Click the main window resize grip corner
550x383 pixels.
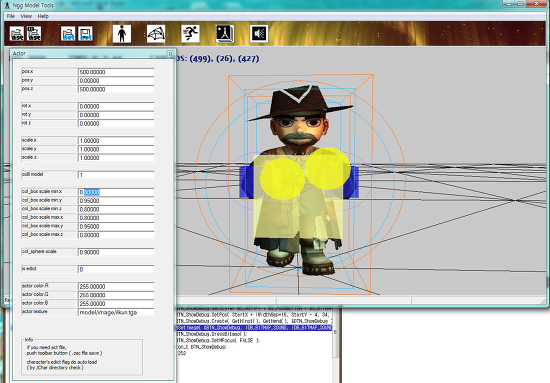[543, 301]
